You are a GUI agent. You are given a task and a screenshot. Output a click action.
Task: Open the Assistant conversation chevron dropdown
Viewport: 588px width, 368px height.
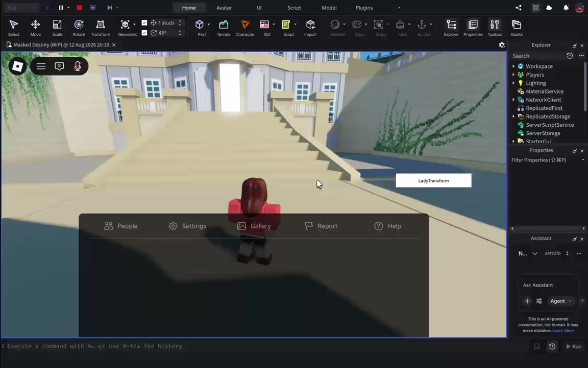(535, 254)
